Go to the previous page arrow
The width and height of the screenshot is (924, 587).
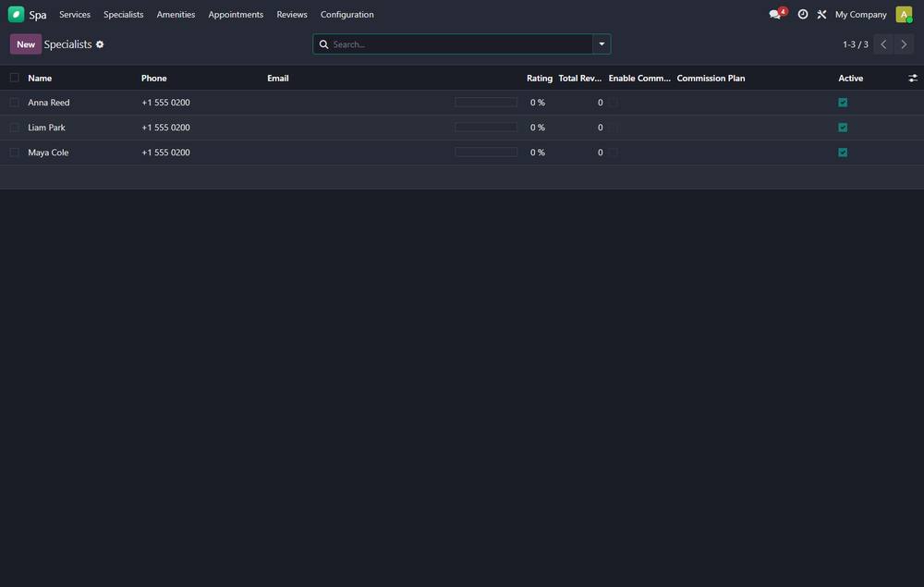(883, 44)
